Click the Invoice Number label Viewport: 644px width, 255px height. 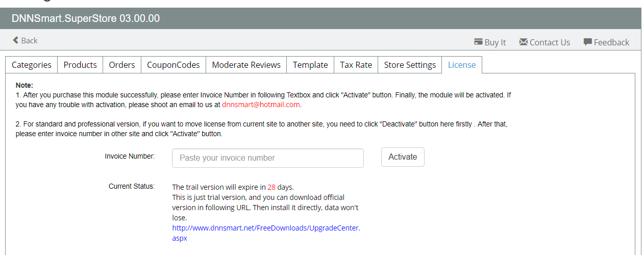pyautogui.click(x=130, y=156)
